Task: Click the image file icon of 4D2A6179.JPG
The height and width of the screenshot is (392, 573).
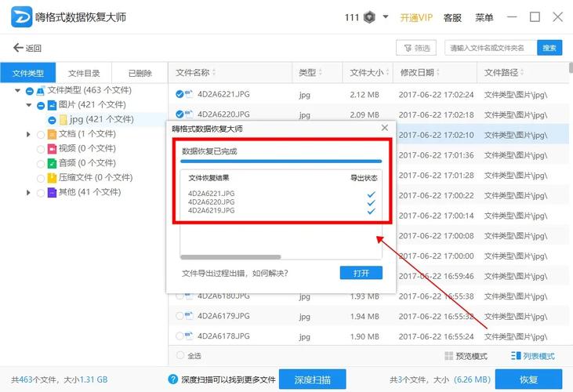Action: tap(189, 316)
